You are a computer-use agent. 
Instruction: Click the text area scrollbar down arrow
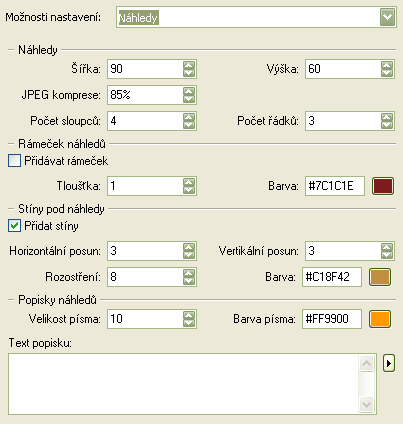[366, 404]
